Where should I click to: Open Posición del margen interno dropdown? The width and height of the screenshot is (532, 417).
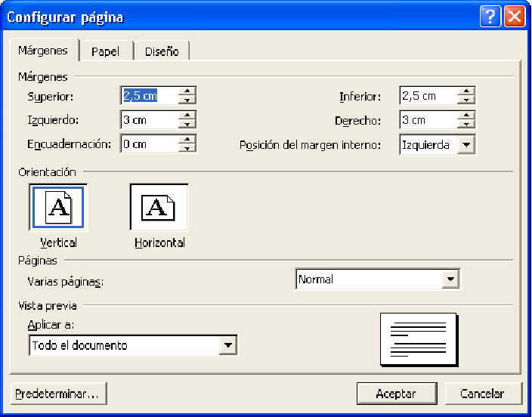(x=466, y=145)
